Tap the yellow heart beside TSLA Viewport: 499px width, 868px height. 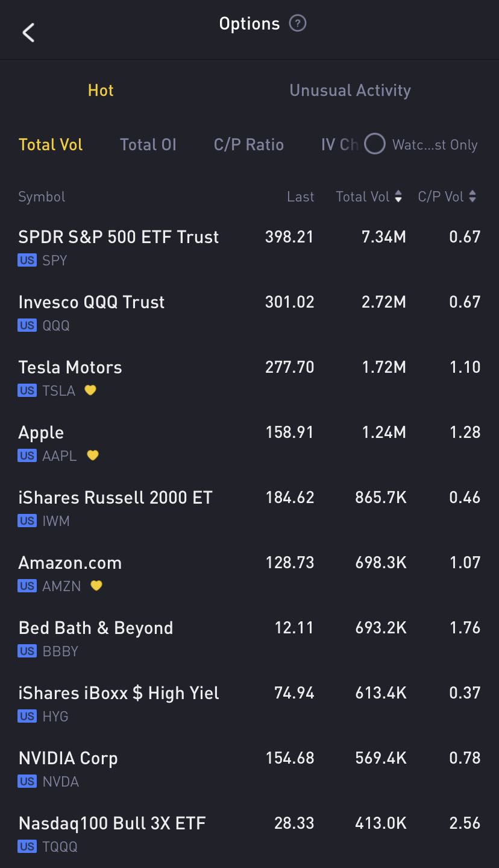90,390
